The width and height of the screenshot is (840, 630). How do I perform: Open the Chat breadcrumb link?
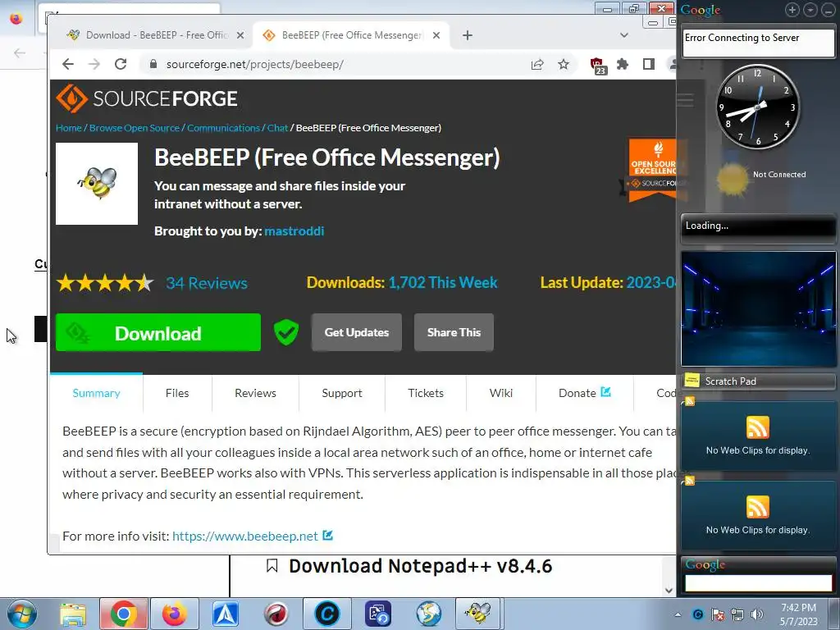click(x=277, y=128)
